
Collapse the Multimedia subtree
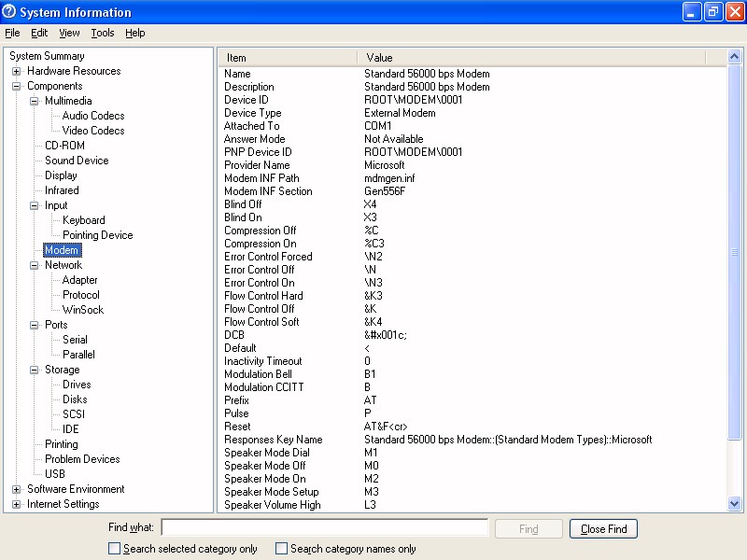[35, 101]
